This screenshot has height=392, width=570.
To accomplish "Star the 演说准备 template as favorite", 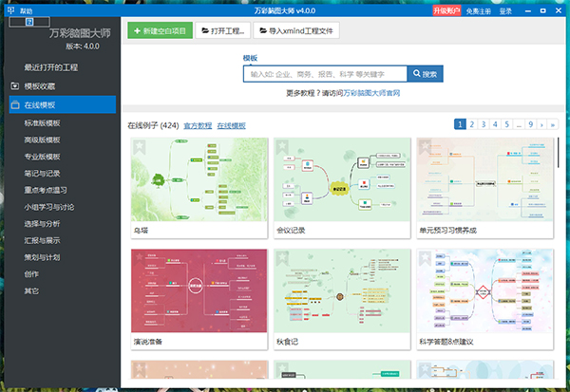I will pyautogui.click(x=140, y=259).
